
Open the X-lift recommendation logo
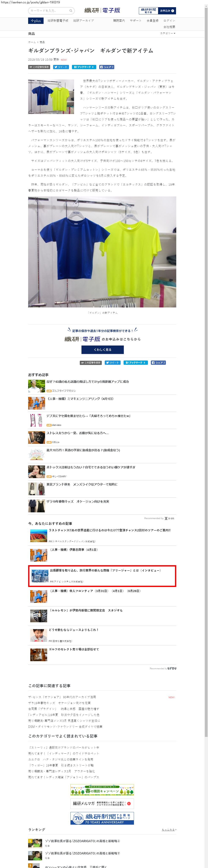[x=169, y=518]
